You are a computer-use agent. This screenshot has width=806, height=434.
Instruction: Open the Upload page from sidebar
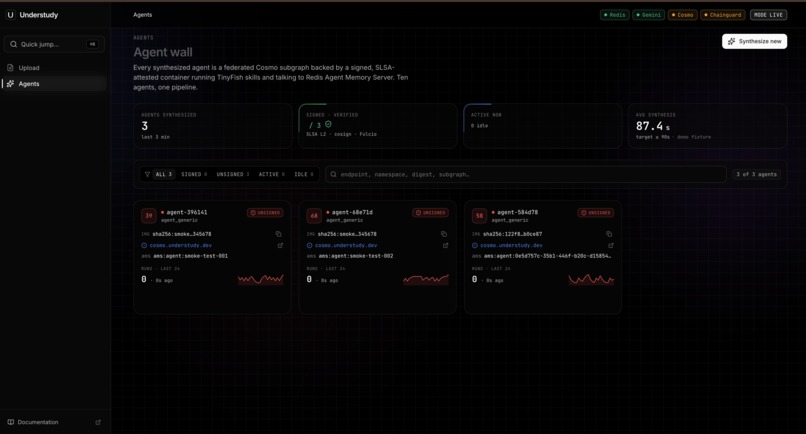click(x=54, y=68)
